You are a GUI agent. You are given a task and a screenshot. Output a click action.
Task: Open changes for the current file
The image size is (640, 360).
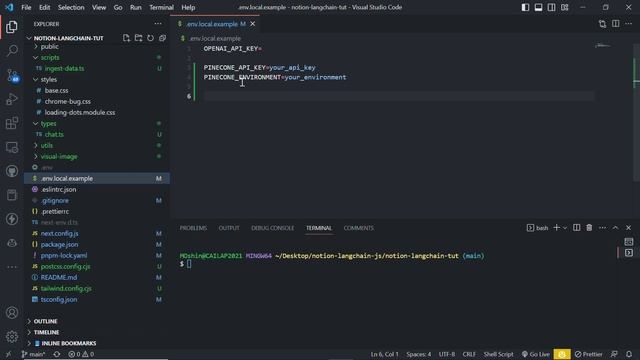[602, 24]
